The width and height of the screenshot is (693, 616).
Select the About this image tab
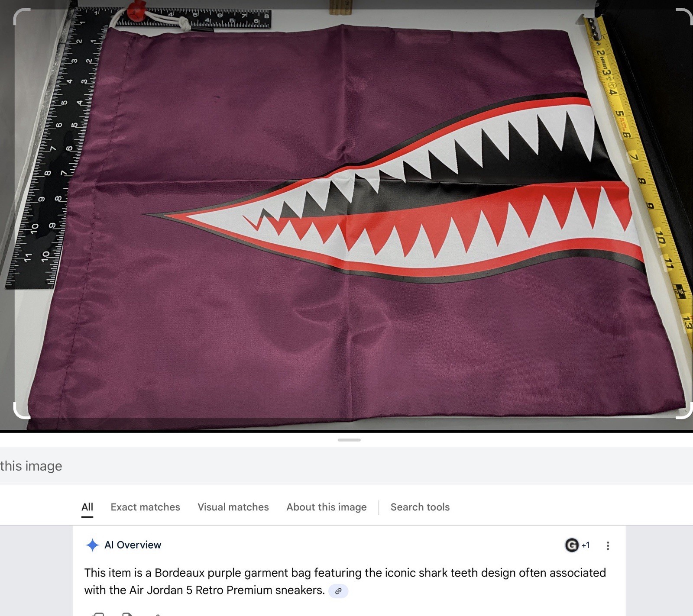[326, 507]
